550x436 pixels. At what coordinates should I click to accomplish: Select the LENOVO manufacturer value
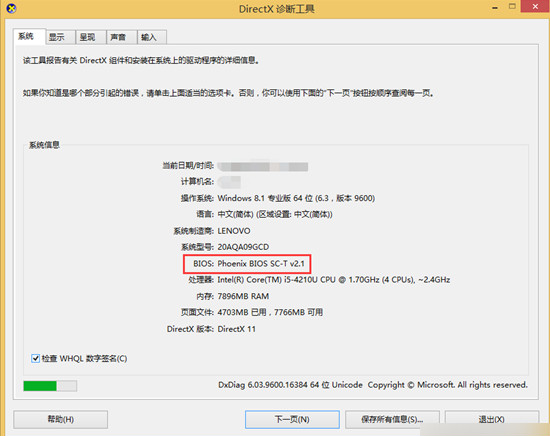coord(234,231)
